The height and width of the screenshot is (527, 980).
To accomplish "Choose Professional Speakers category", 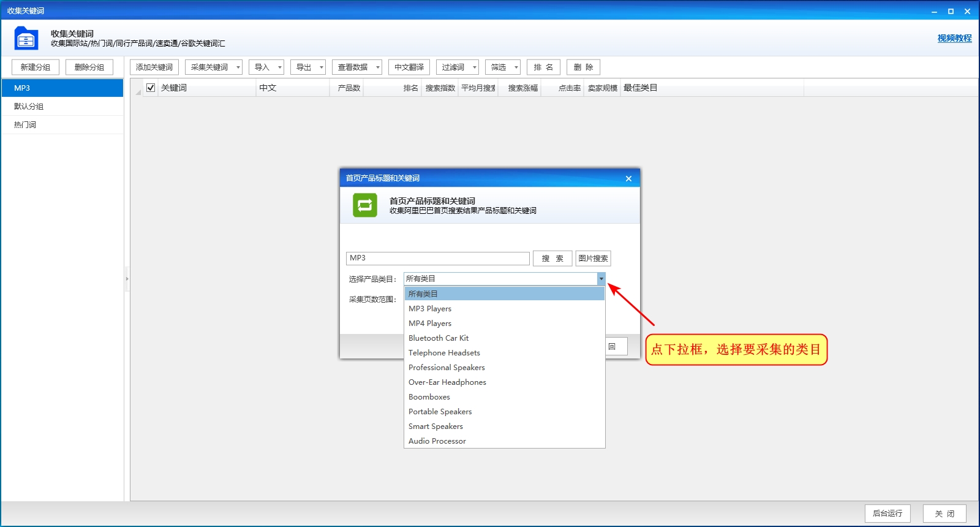I will tap(505, 368).
